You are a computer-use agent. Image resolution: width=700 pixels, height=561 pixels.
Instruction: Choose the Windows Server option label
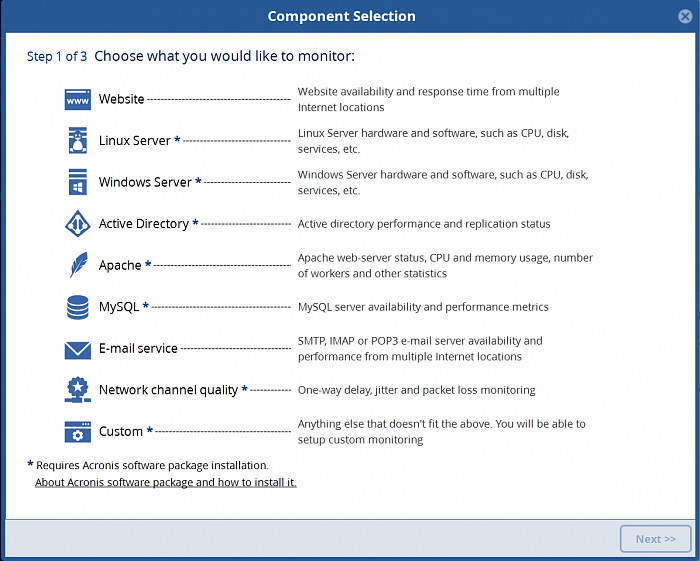pos(145,183)
